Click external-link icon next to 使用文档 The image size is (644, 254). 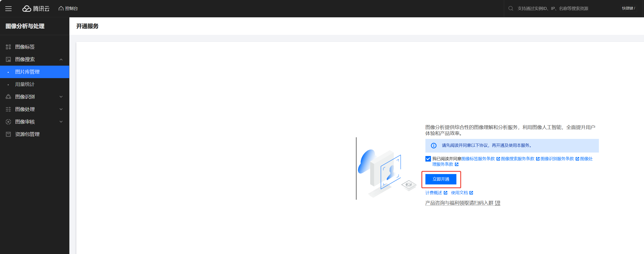tap(471, 193)
